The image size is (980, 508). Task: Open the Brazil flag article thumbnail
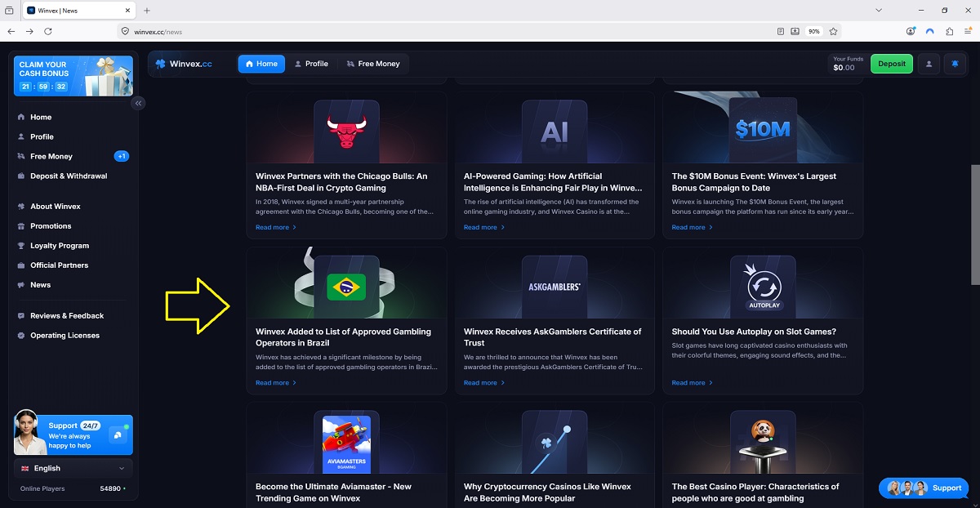pos(346,286)
